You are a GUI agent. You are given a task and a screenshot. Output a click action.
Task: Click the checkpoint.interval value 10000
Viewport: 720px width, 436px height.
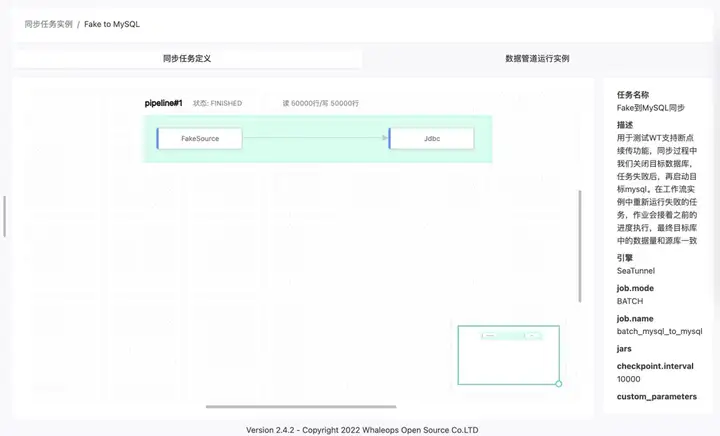click(628, 379)
